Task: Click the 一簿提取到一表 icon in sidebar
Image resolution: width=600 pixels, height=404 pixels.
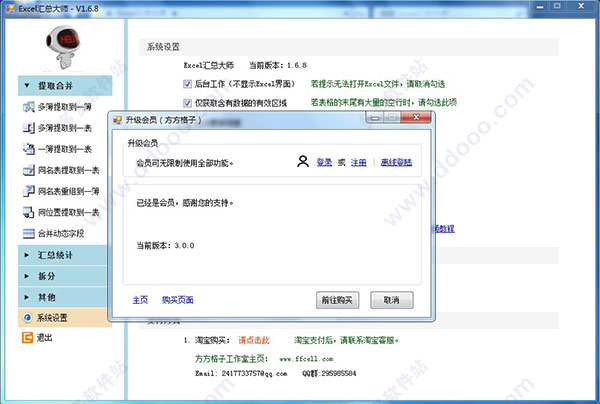Action: (x=29, y=149)
